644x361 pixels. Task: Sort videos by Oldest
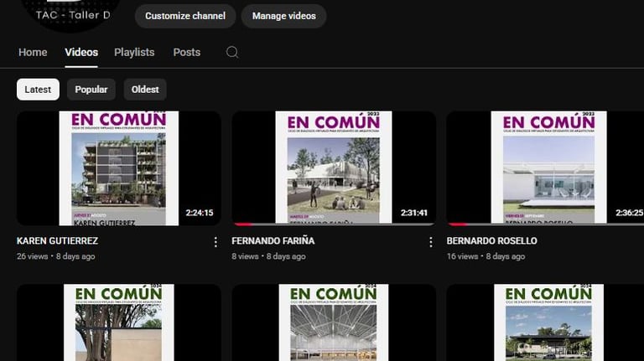pyautogui.click(x=145, y=90)
